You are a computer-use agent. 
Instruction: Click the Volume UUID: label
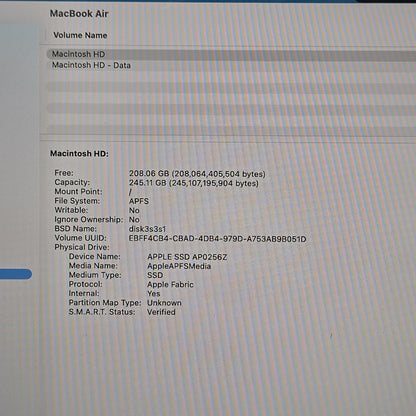(x=81, y=238)
